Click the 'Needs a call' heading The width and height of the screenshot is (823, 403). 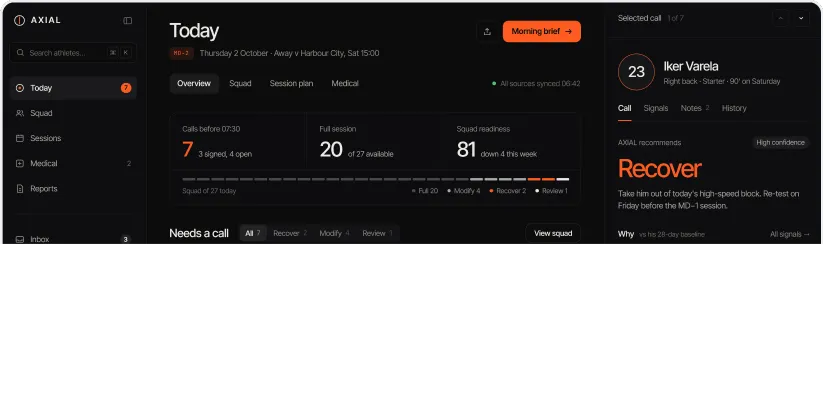pos(199,233)
